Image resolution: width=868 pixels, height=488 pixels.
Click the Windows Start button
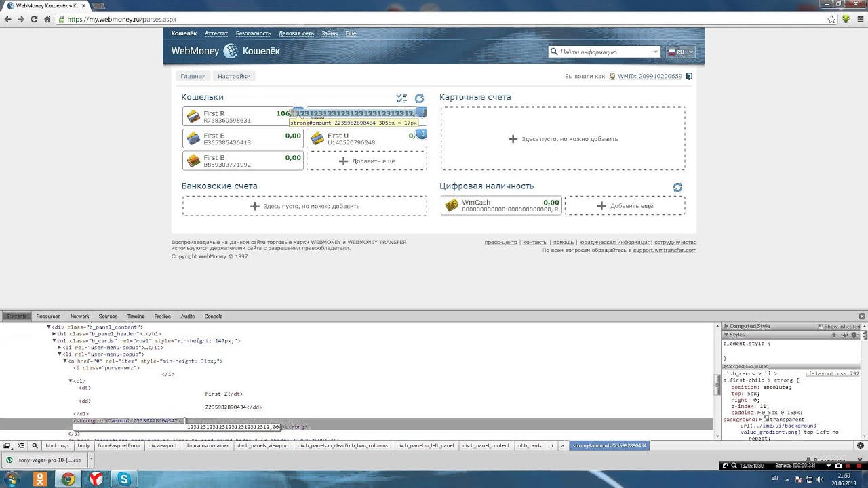[x=12, y=479]
